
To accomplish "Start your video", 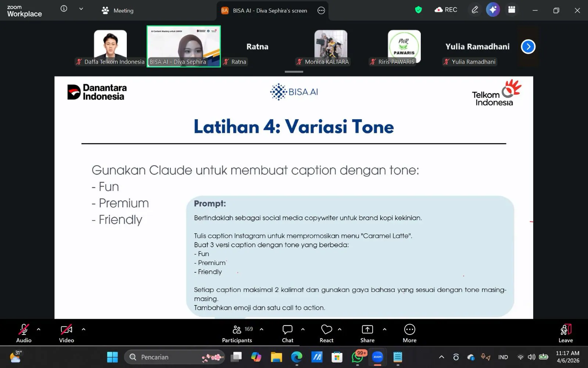I will [66, 329].
